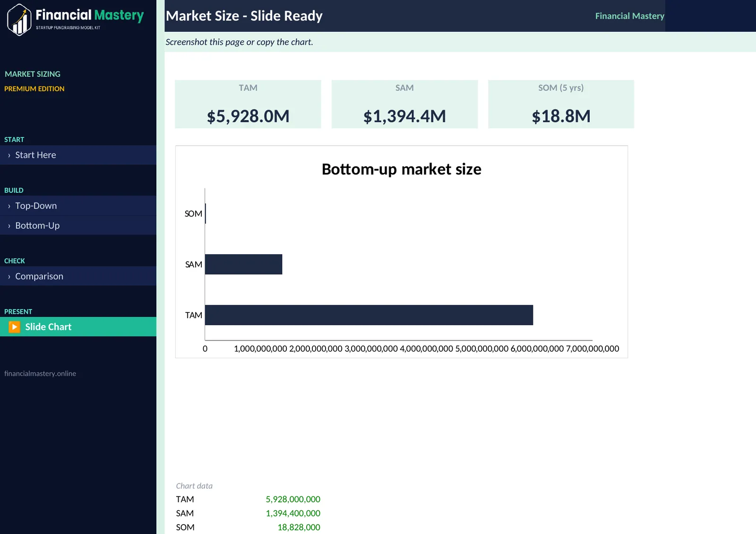Click the financialmastery.online footer text
This screenshot has height=534, width=756.
[x=40, y=373]
